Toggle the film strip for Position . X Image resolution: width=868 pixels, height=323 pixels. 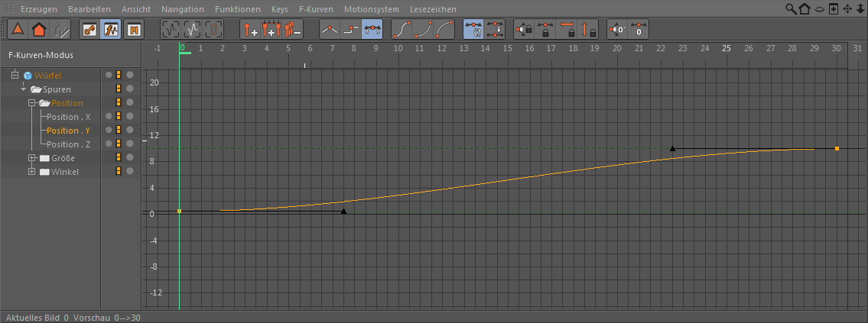[119, 117]
